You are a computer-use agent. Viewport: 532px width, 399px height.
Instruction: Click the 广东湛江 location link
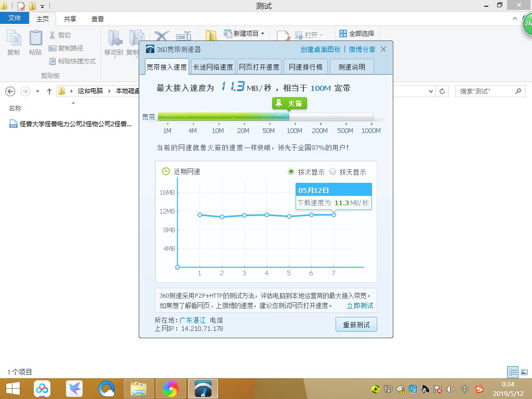[x=192, y=320]
